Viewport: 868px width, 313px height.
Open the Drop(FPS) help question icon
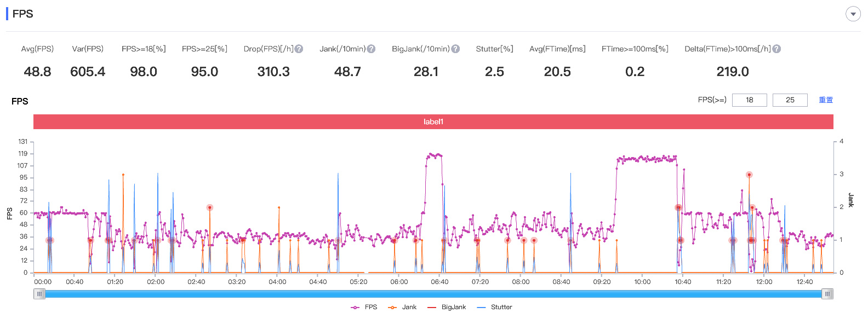pyautogui.click(x=299, y=49)
